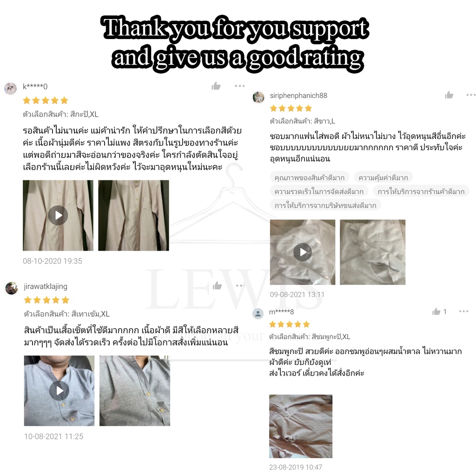Open second khaki shirt photo from k*****0

pyautogui.click(x=133, y=215)
